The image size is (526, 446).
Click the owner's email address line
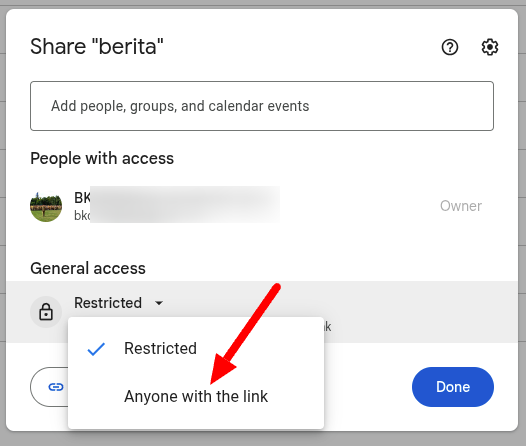[x=82, y=216]
